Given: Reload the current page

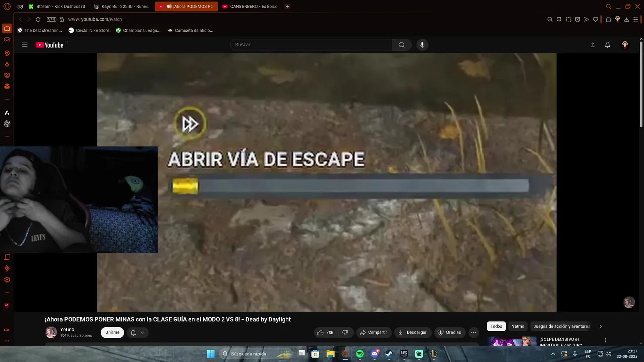Looking at the screenshot, I should pyautogui.click(x=38, y=19).
